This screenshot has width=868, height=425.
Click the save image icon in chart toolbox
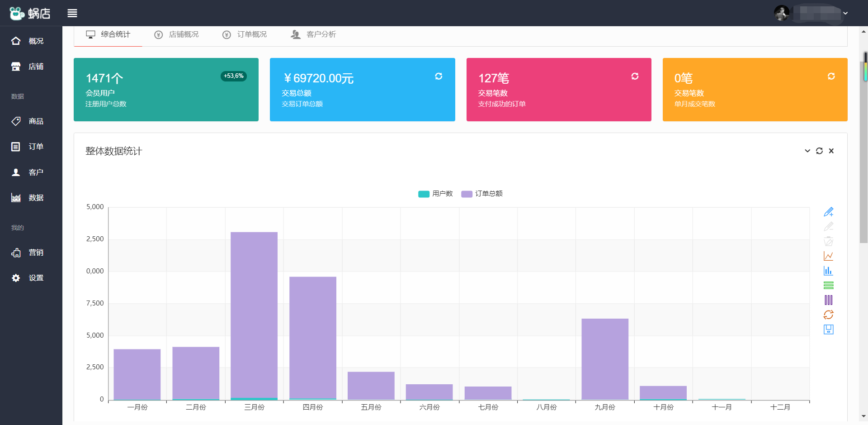point(828,329)
